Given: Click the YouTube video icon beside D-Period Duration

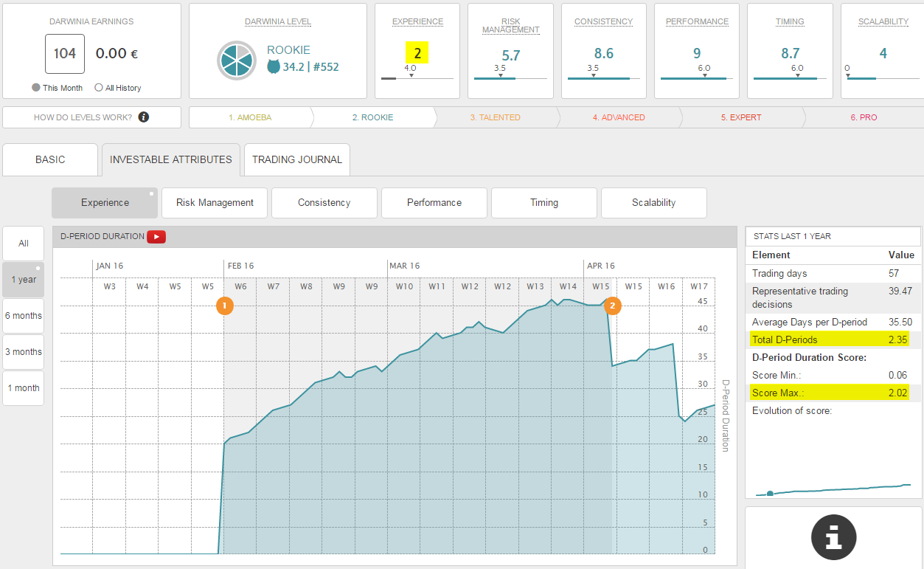Looking at the screenshot, I should (156, 237).
